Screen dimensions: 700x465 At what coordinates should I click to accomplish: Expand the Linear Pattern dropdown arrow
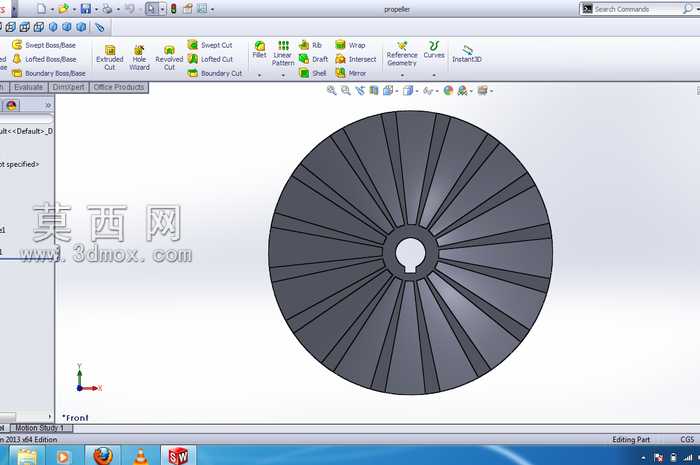click(283, 75)
